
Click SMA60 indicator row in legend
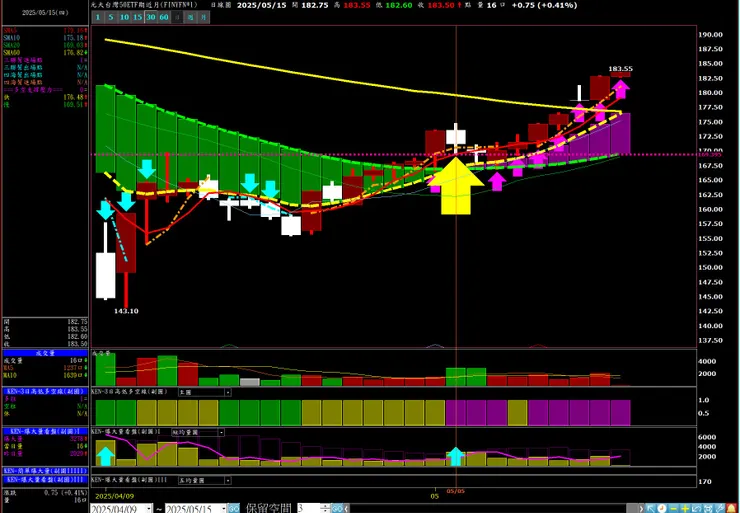pos(45,53)
